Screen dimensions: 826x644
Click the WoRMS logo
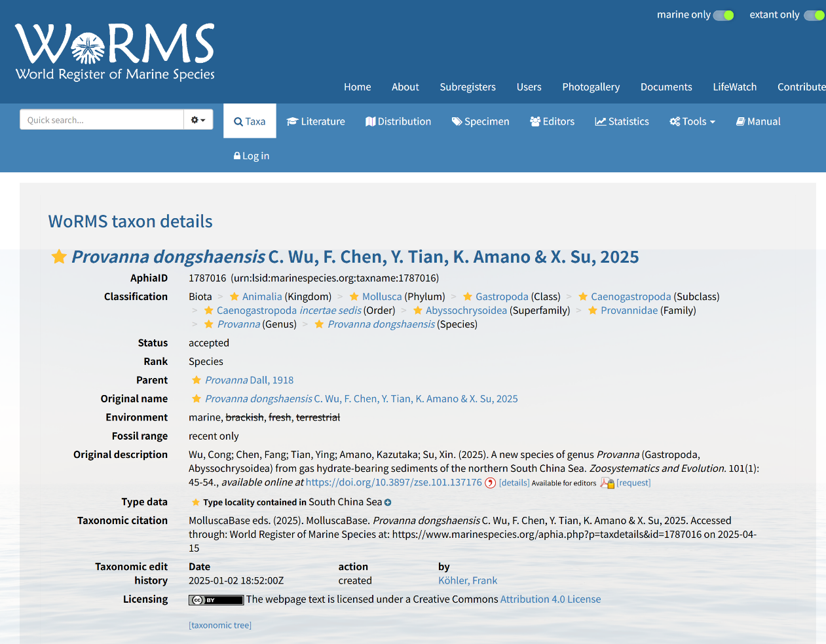(115, 52)
